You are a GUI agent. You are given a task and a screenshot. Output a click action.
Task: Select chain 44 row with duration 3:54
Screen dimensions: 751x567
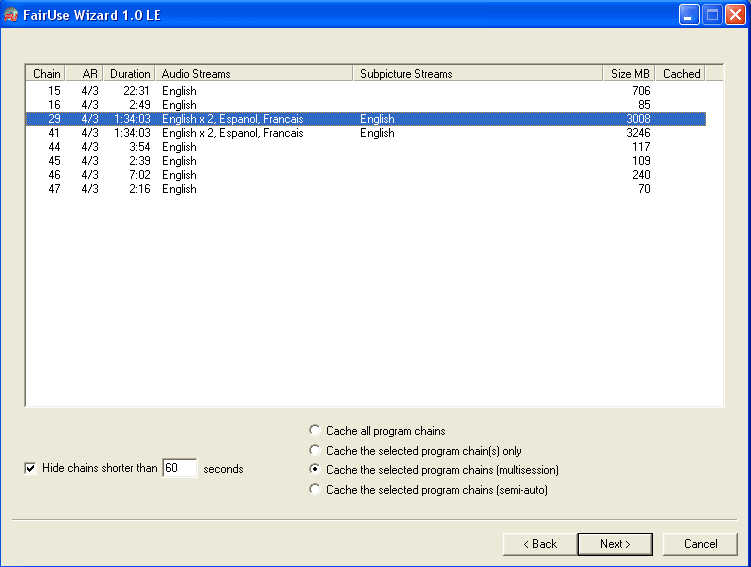(366, 147)
